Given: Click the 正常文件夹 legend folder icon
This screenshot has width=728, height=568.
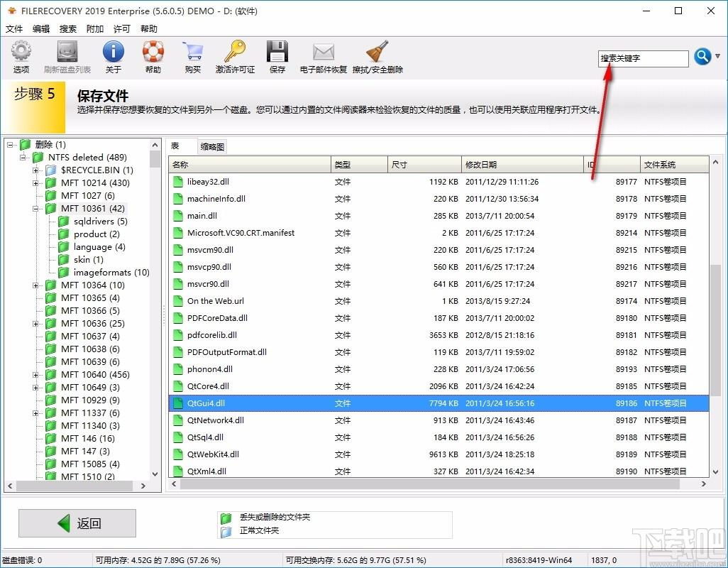Looking at the screenshot, I should 226,531.
